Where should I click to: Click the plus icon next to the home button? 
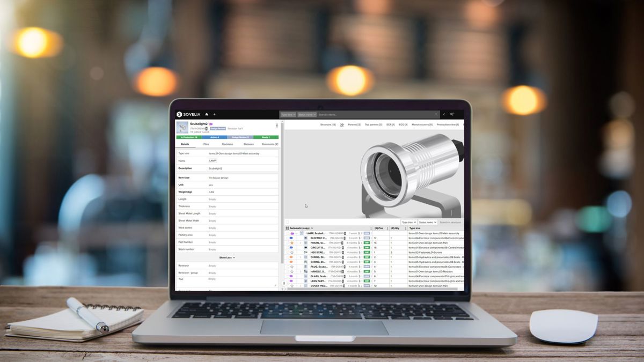(214, 114)
